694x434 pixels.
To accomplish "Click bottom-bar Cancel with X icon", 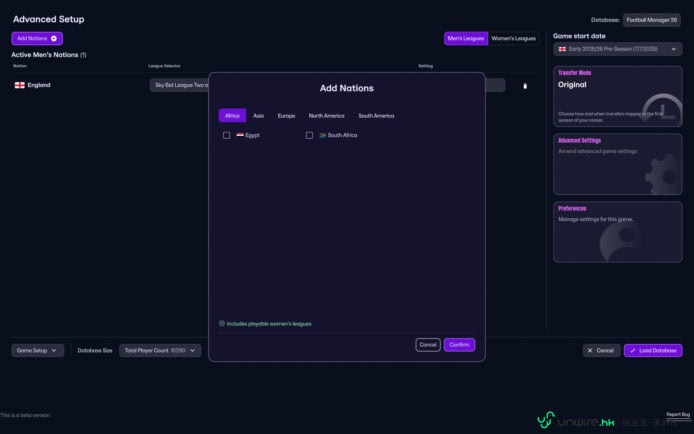I will (601, 350).
